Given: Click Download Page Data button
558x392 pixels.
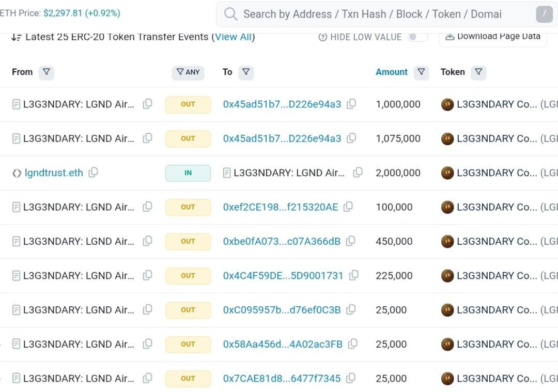Looking at the screenshot, I should (493, 37).
